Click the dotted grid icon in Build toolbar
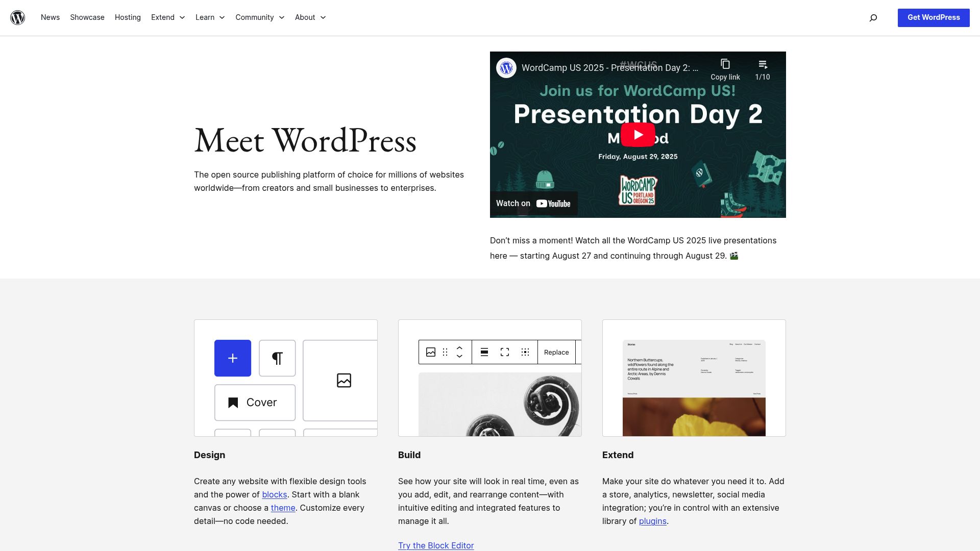 pyautogui.click(x=525, y=352)
